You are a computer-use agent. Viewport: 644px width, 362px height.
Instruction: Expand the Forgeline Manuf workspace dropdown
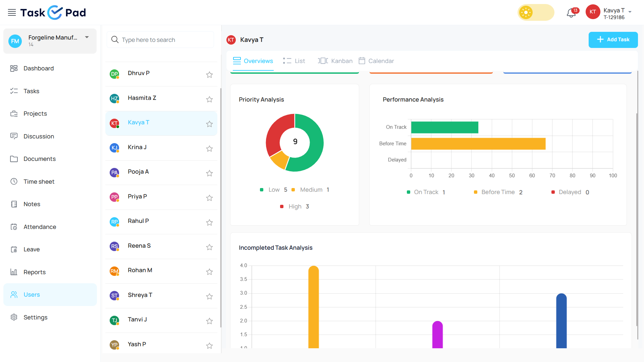pos(87,37)
